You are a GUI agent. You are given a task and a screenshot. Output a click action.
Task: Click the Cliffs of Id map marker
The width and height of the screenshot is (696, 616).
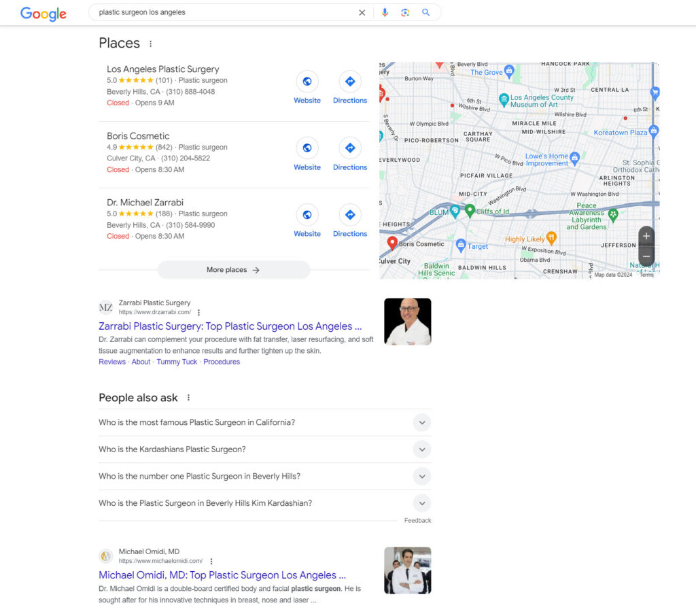(x=470, y=211)
